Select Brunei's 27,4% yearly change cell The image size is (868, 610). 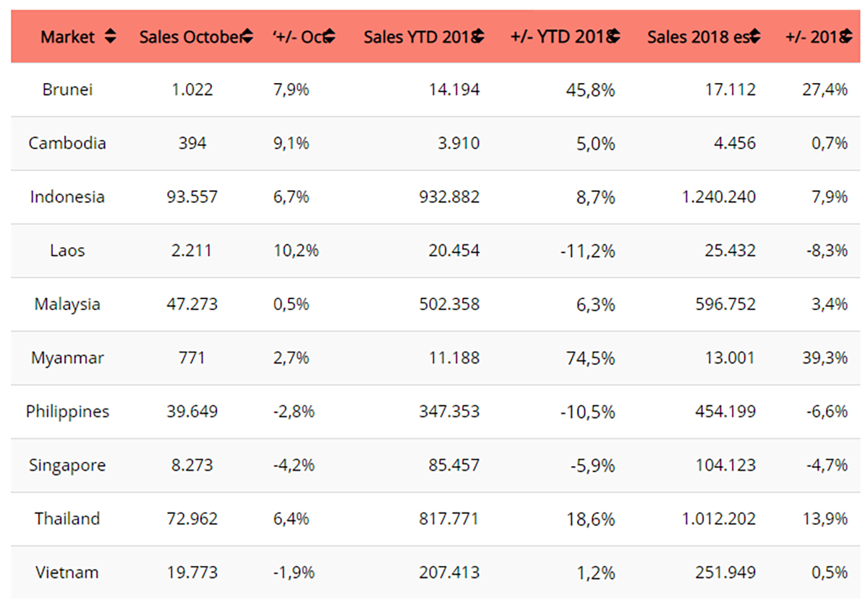[x=828, y=90]
